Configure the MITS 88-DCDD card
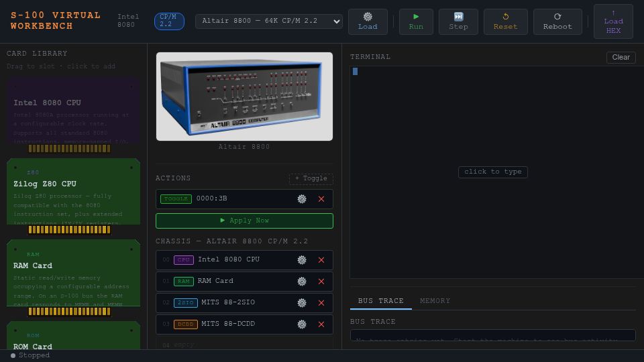Viewport: 644px width, 362px height. click(302, 324)
